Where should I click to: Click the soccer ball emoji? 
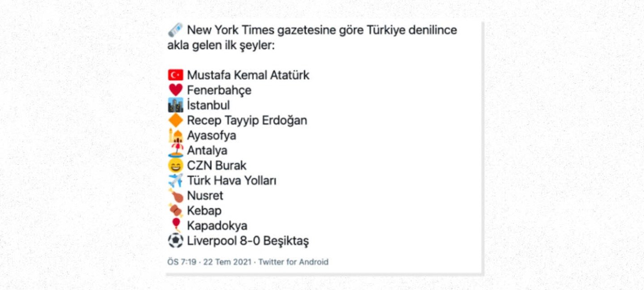click(175, 241)
